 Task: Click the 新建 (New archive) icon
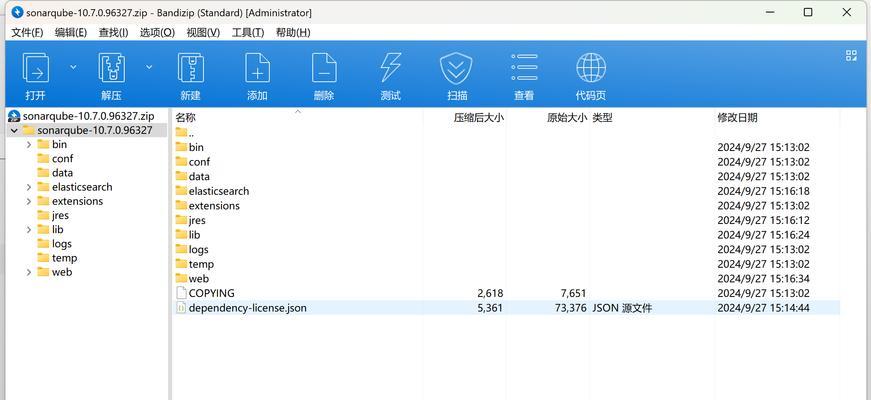pos(190,69)
